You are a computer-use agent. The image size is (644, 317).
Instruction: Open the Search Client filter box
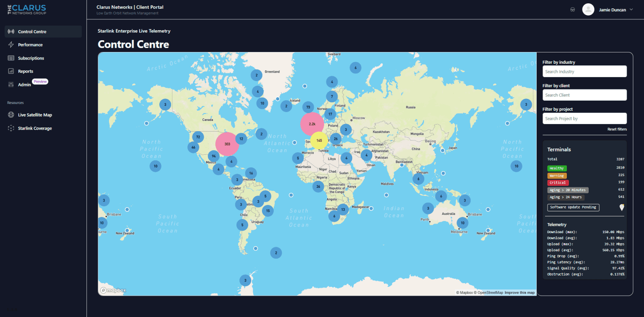[x=584, y=95]
